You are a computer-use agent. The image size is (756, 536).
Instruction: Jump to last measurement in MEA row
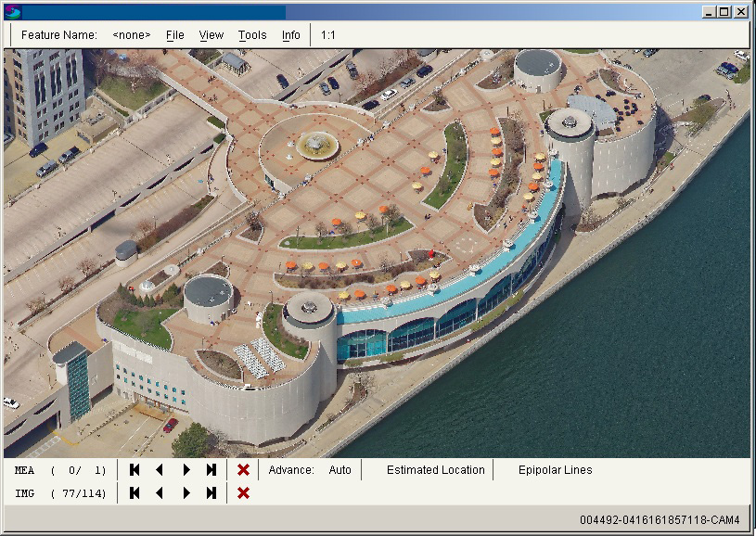211,470
